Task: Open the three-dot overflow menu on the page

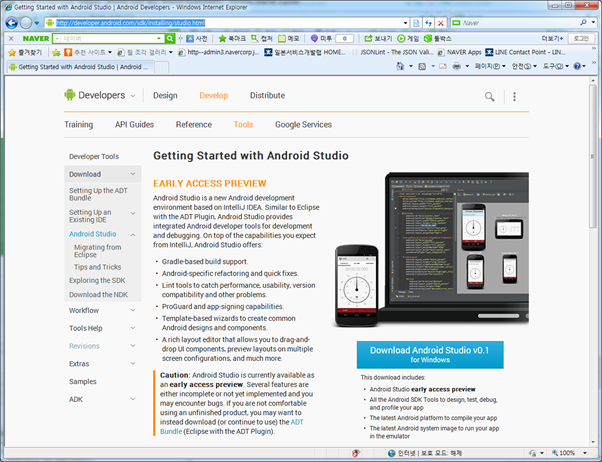Action: (514, 96)
